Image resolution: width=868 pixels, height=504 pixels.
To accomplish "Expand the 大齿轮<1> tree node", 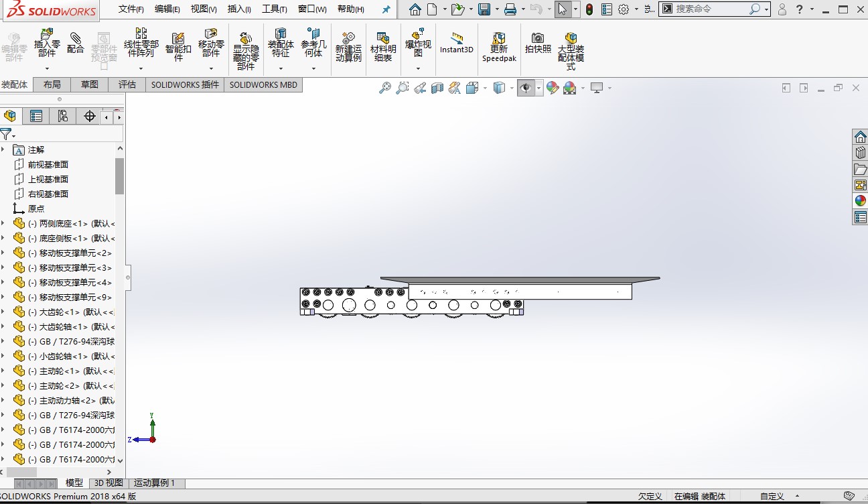I will [5, 311].
